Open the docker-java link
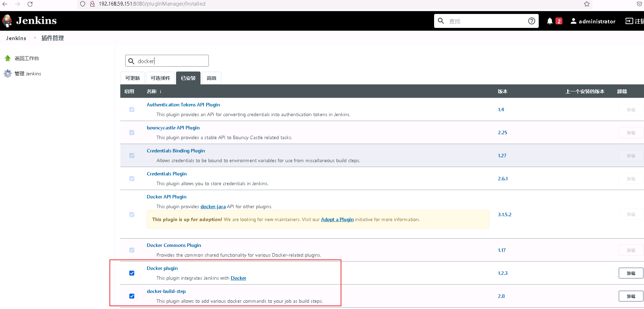 tap(213, 206)
